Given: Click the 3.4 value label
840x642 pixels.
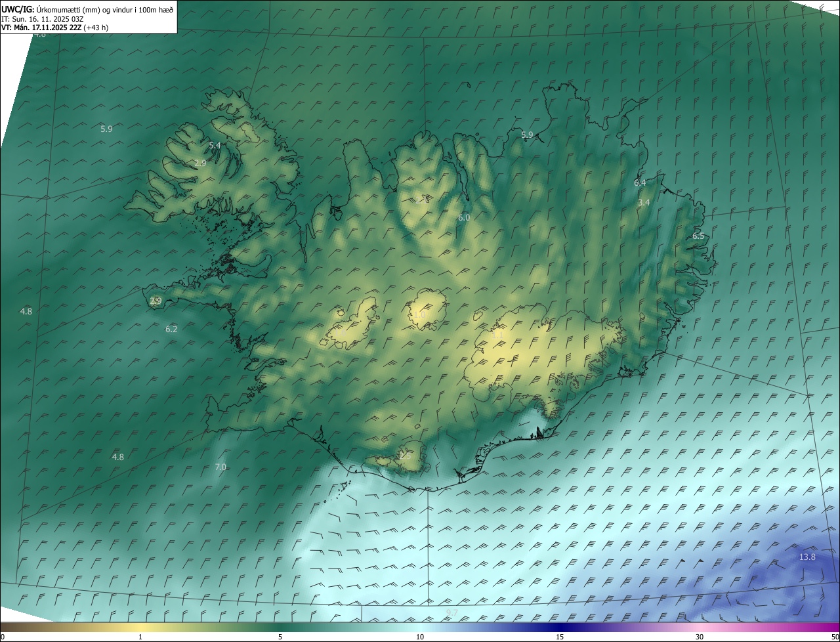Looking at the screenshot, I should (644, 202).
